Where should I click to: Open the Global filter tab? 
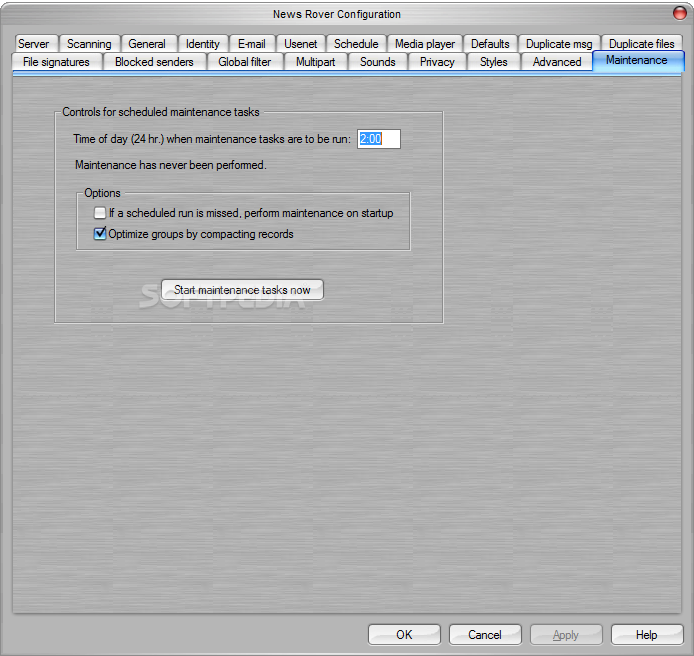(x=245, y=62)
